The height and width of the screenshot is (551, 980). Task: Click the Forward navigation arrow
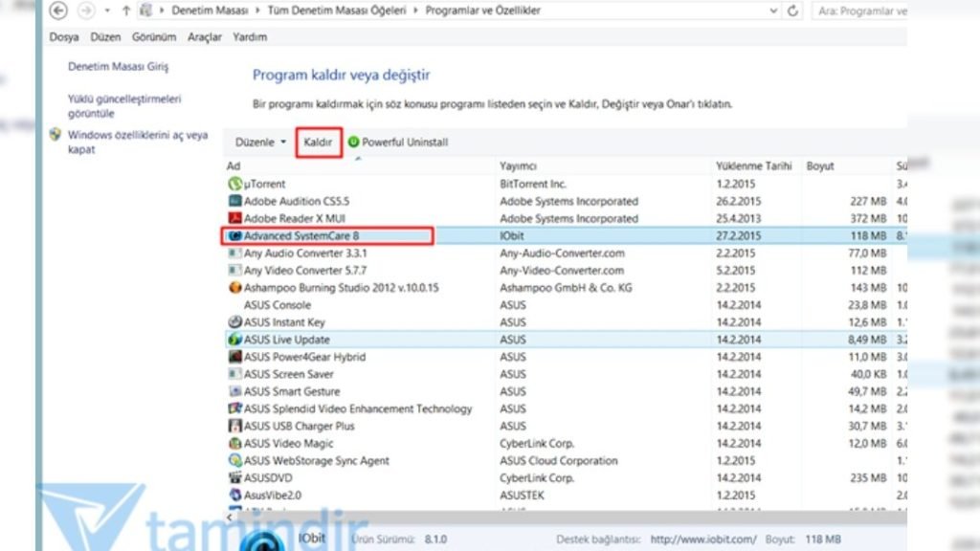[86, 10]
